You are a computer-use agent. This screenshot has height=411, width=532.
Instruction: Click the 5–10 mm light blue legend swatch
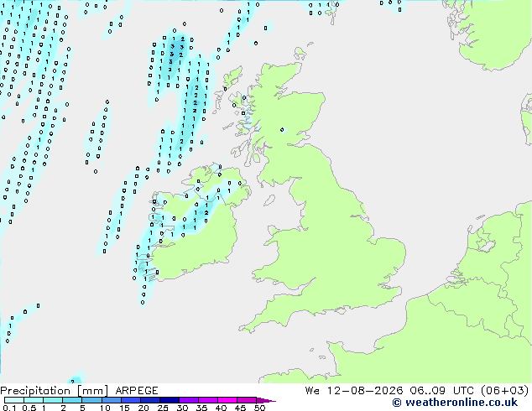tap(92, 400)
